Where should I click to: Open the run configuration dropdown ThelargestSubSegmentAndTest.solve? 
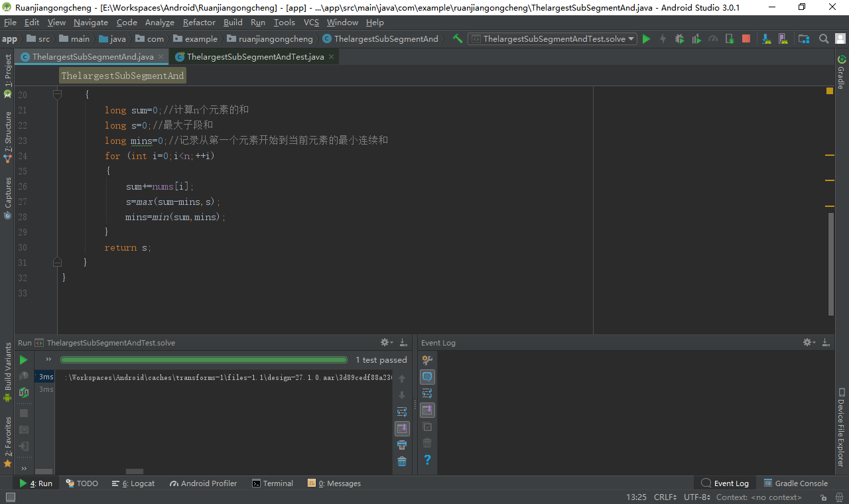pos(553,39)
